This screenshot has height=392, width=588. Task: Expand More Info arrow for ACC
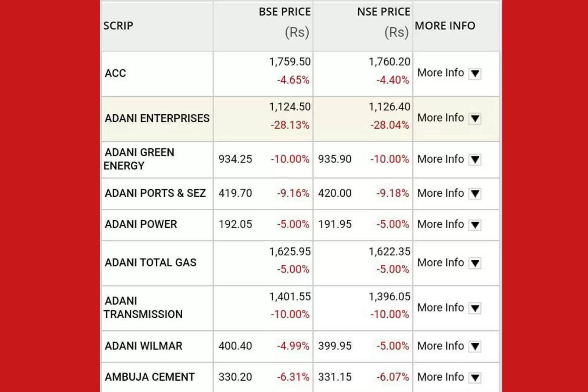pyautogui.click(x=475, y=74)
